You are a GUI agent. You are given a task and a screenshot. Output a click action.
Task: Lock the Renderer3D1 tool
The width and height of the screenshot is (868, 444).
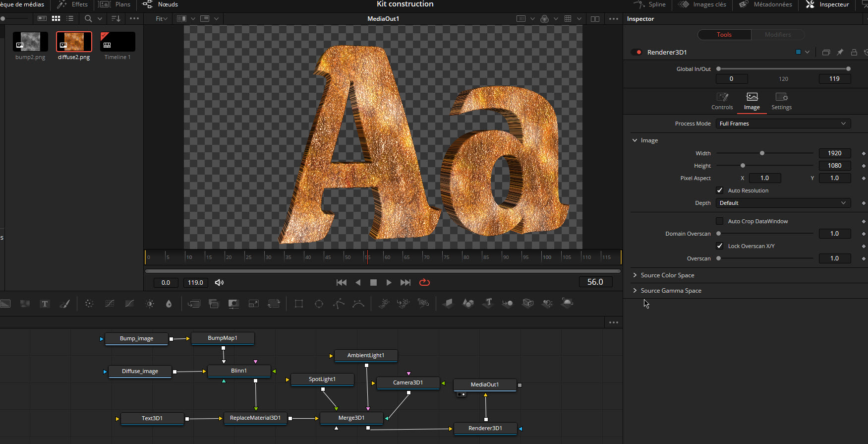[854, 52]
